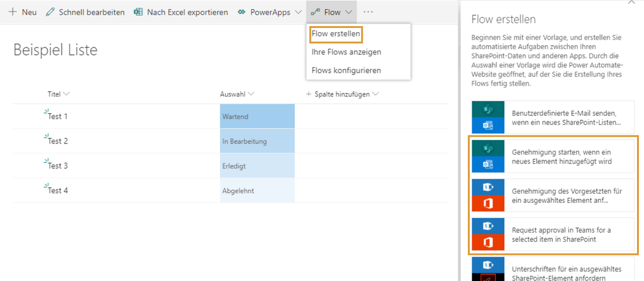Click the SharePoint-Outlook icon of Benutzerdefinierte E-Mail template
Screen dimensions: 644x281
488,117
